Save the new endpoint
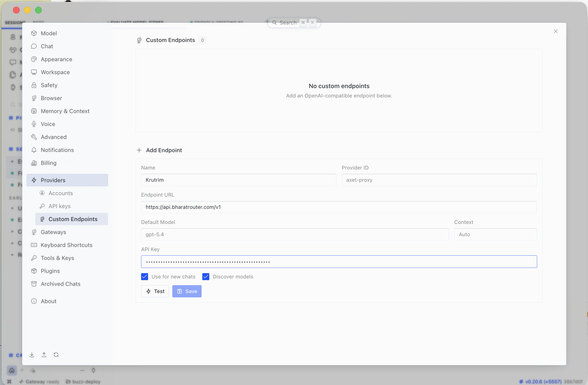The image size is (588, 385). 187,291
